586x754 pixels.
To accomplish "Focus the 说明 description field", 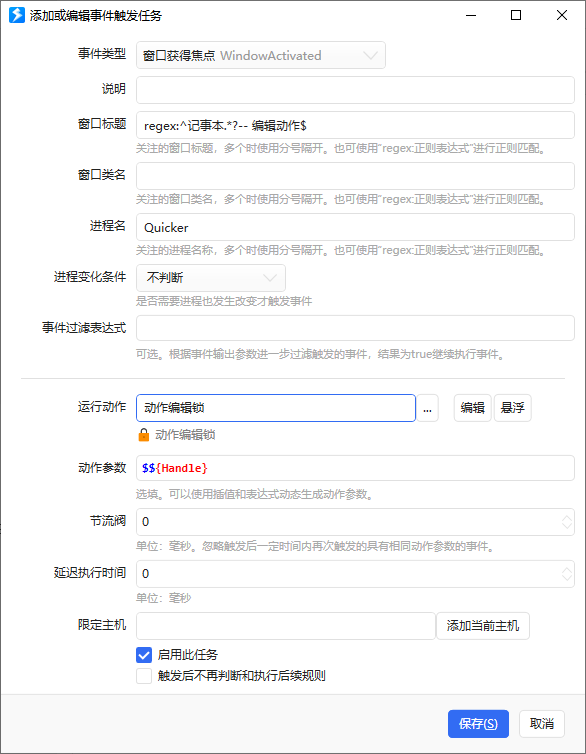I will [x=355, y=90].
